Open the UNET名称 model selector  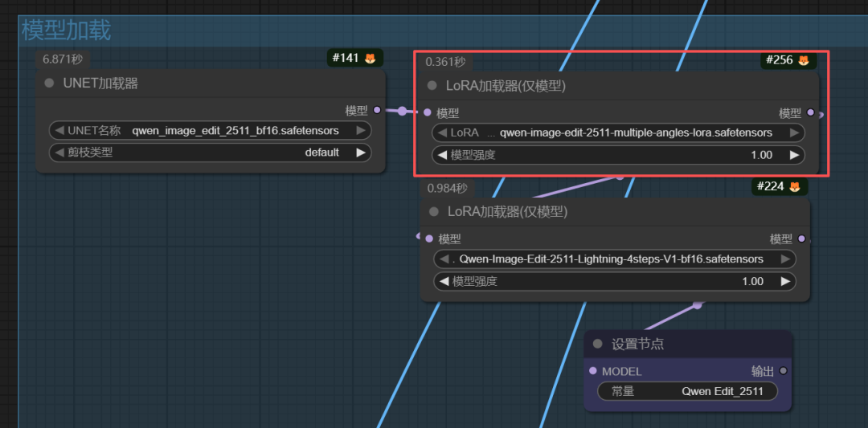pyautogui.click(x=210, y=130)
